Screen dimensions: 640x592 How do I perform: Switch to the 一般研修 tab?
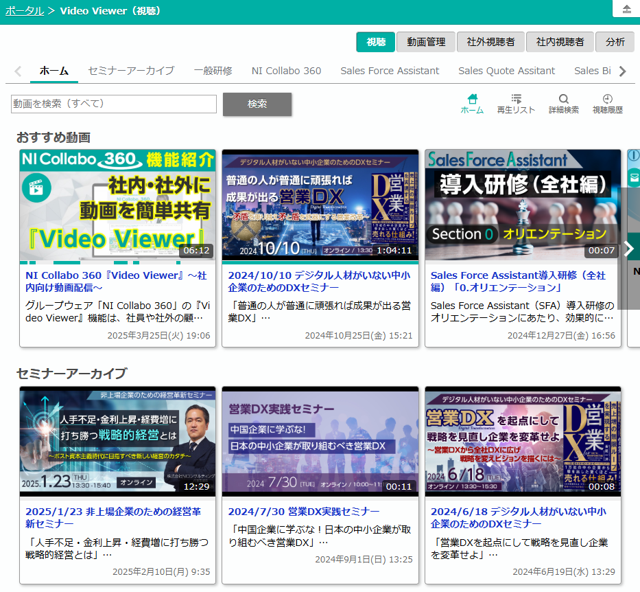coord(213,71)
